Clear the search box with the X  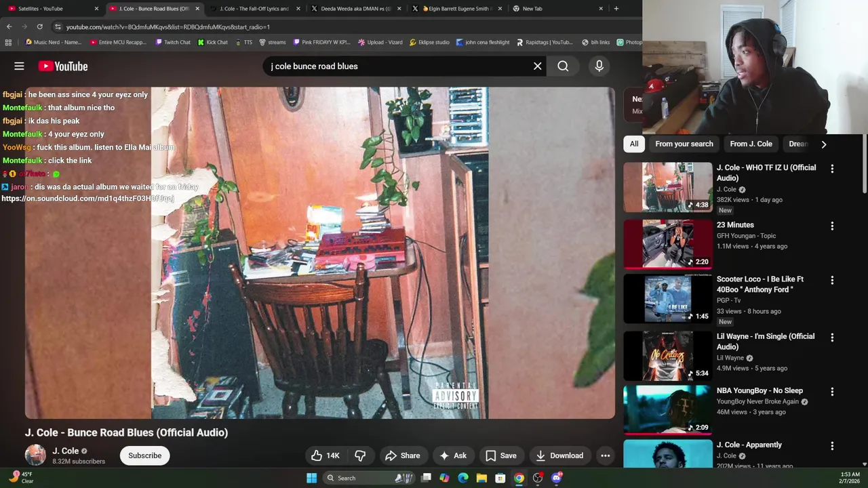point(537,66)
